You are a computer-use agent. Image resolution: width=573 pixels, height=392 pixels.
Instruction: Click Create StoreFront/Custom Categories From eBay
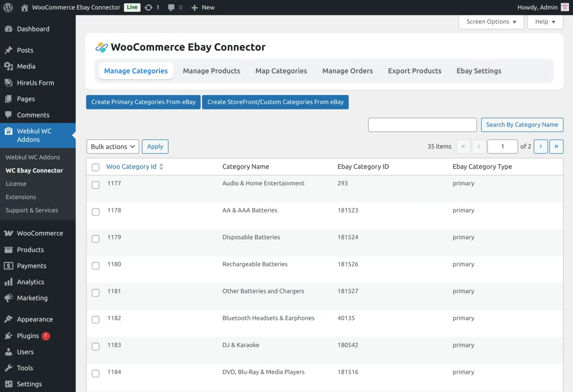(276, 102)
